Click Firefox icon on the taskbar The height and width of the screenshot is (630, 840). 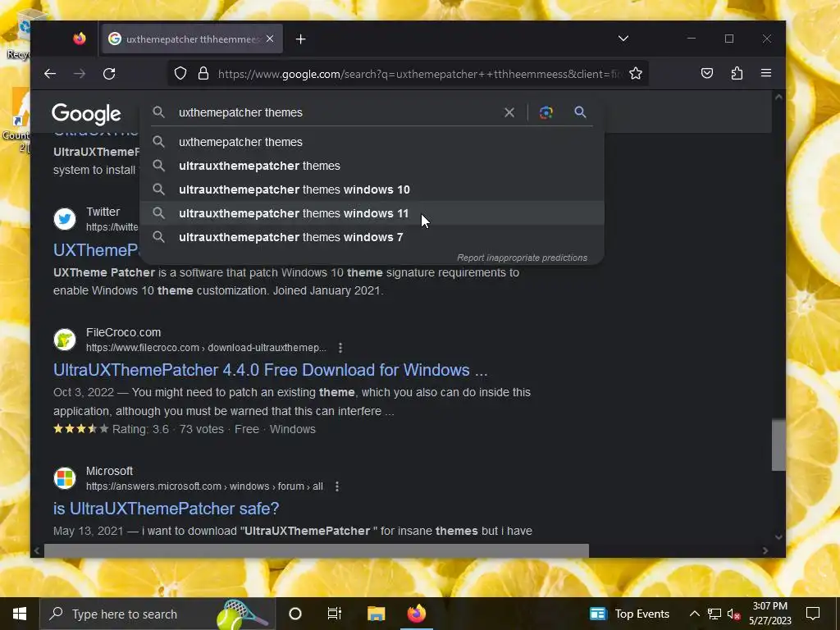416,614
